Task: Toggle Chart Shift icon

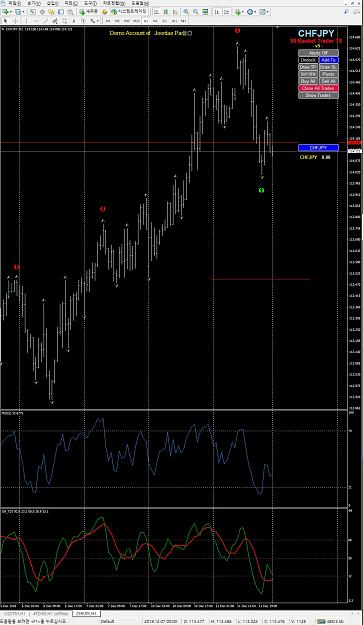Action: click(226, 12)
